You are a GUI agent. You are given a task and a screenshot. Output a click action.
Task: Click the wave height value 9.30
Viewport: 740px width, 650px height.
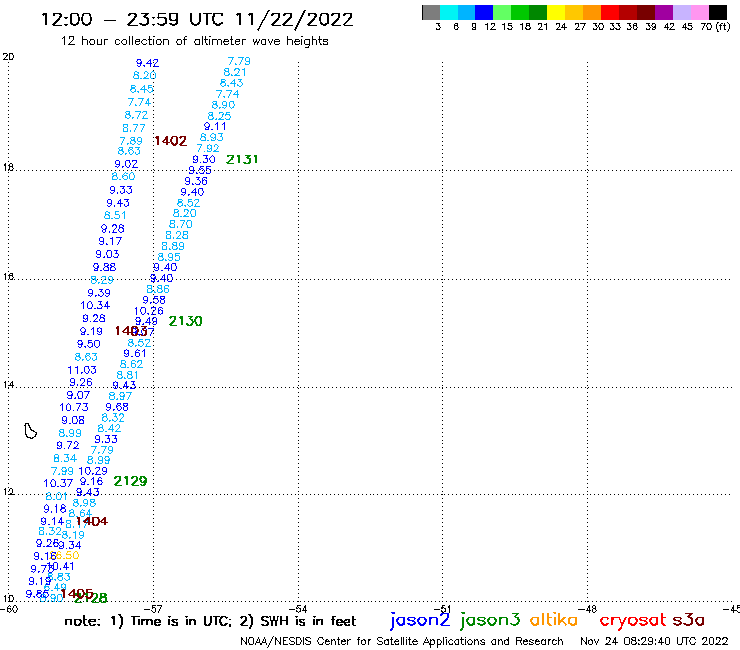coord(204,159)
